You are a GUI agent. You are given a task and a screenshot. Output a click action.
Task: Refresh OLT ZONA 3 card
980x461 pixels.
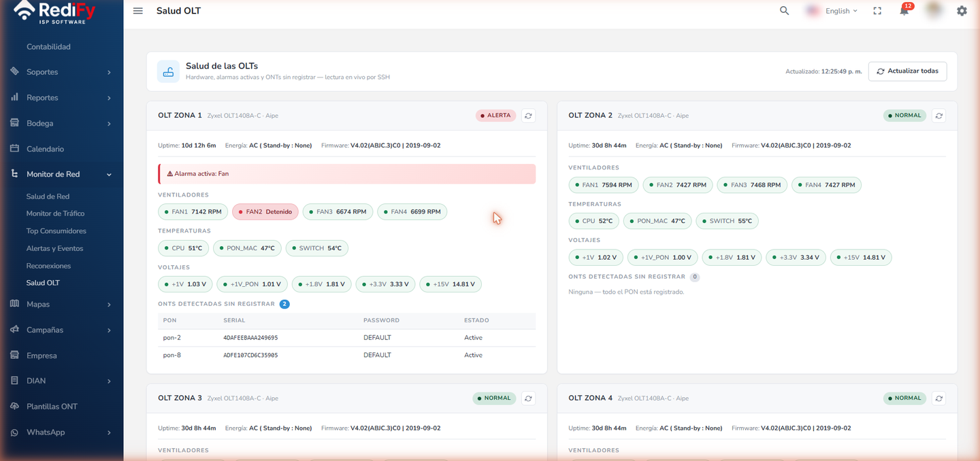pyautogui.click(x=528, y=398)
